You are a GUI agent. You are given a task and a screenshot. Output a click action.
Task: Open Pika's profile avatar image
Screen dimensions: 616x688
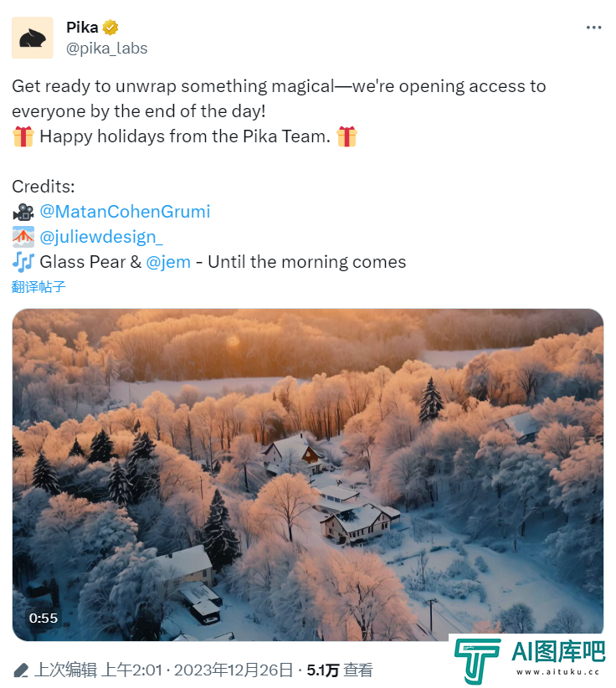point(33,38)
